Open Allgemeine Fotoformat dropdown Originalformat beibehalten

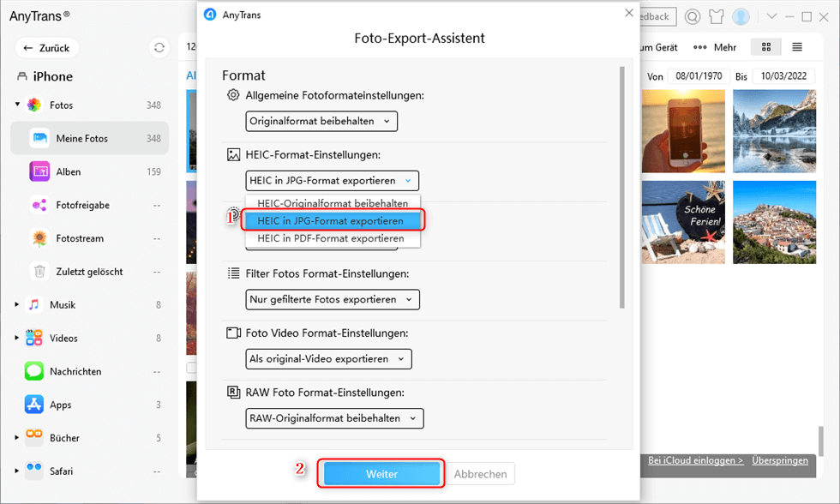click(x=321, y=122)
